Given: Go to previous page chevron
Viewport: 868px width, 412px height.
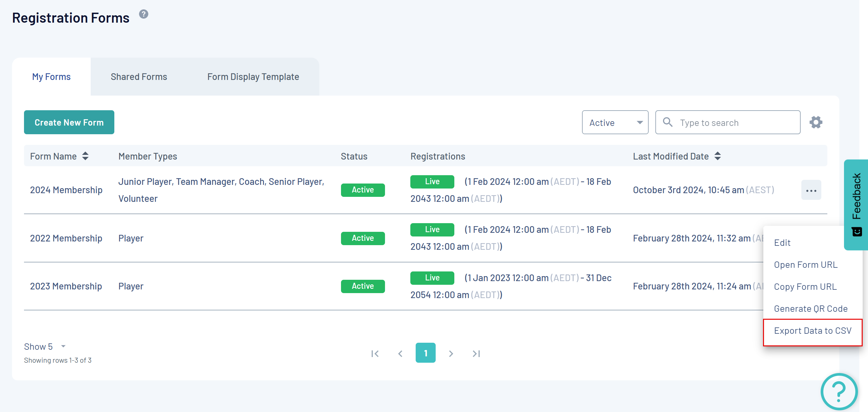Looking at the screenshot, I should (400, 353).
